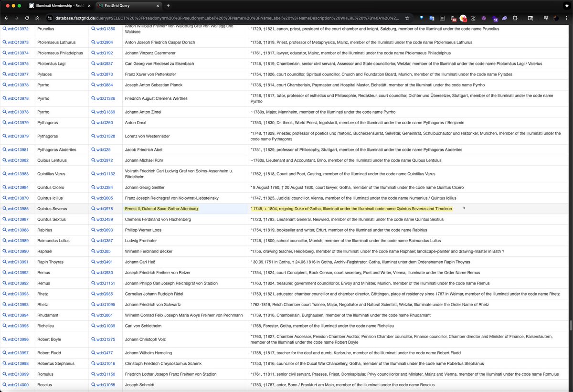The image size is (573, 392).
Task: Click the magnifier icon beside wd:Q1039
Action: click(94, 326)
